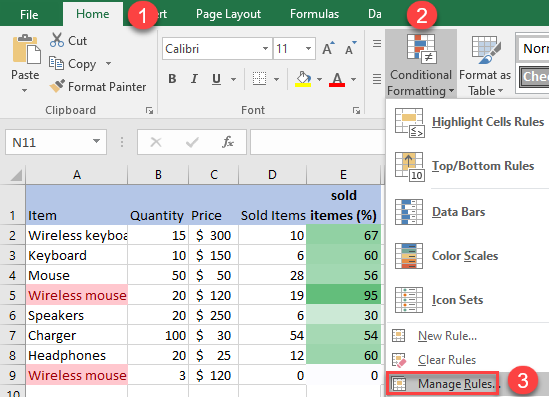This screenshot has width=549, height=397.
Task: Switch to the Home tab
Action: coord(92,14)
